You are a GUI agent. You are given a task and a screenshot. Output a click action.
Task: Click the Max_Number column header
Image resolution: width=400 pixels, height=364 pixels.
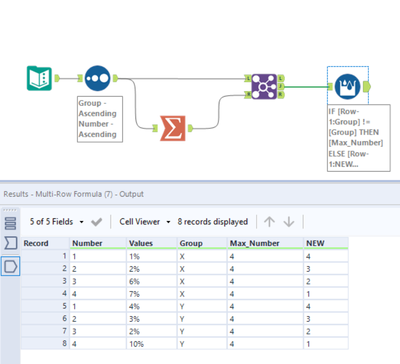pos(265,243)
